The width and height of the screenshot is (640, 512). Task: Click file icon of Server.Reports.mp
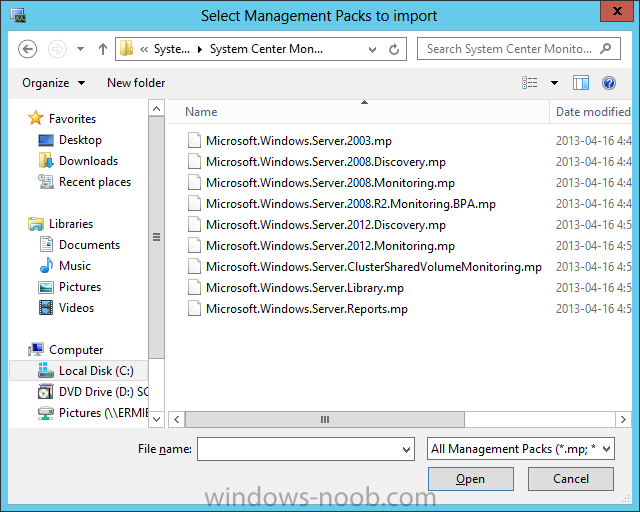pos(194,309)
